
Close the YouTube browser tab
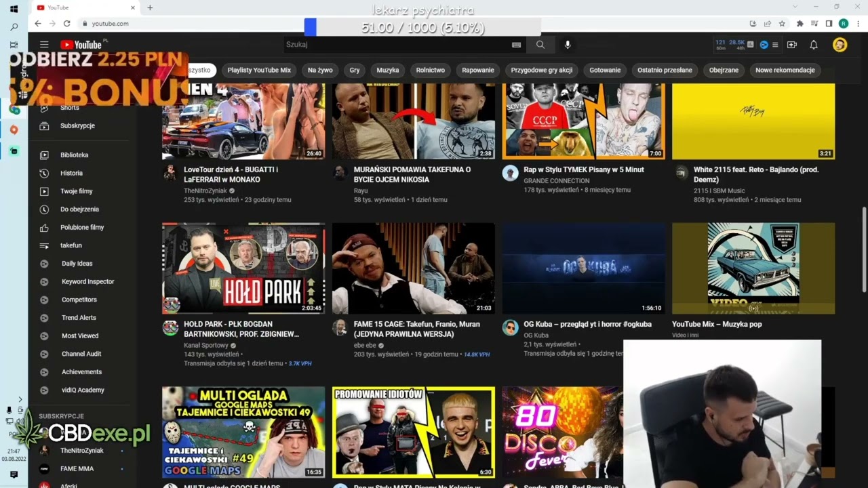pyautogui.click(x=132, y=7)
